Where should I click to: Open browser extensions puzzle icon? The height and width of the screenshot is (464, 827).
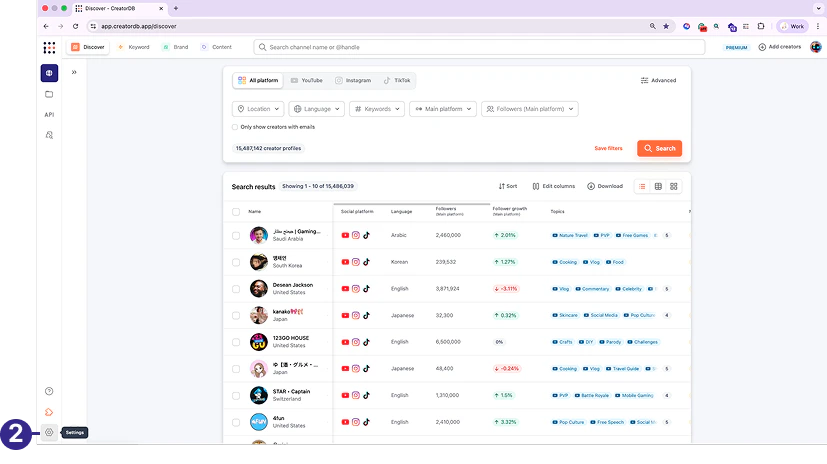click(761, 26)
